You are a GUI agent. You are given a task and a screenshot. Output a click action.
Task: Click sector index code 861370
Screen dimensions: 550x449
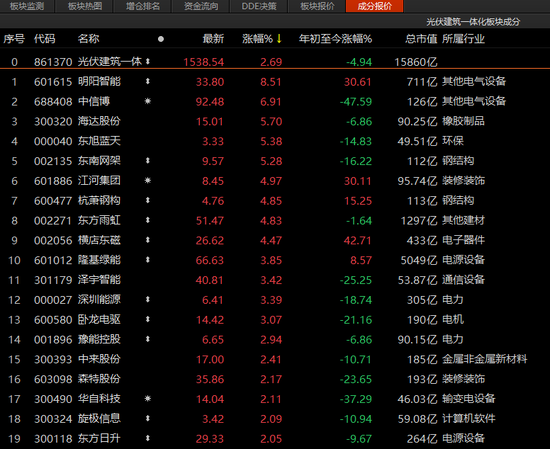(x=53, y=62)
